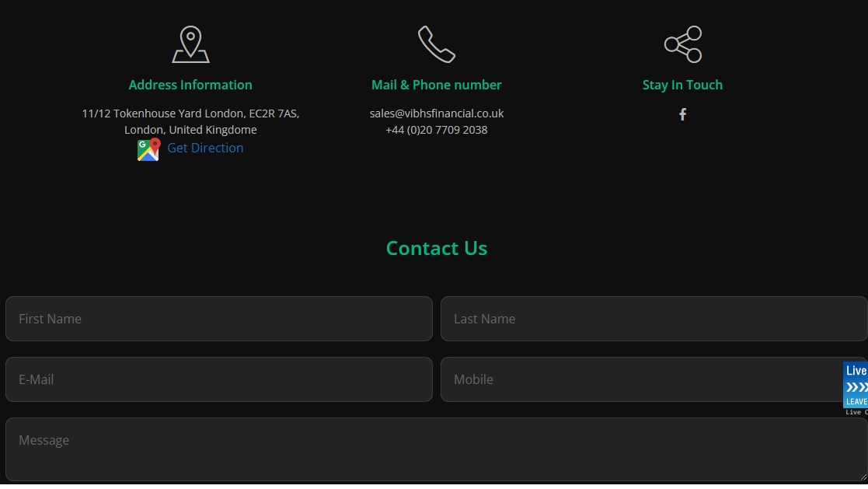This screenshot has width=868, height=489.
Task: Focus the First Name field
Action: click(219, 319)
